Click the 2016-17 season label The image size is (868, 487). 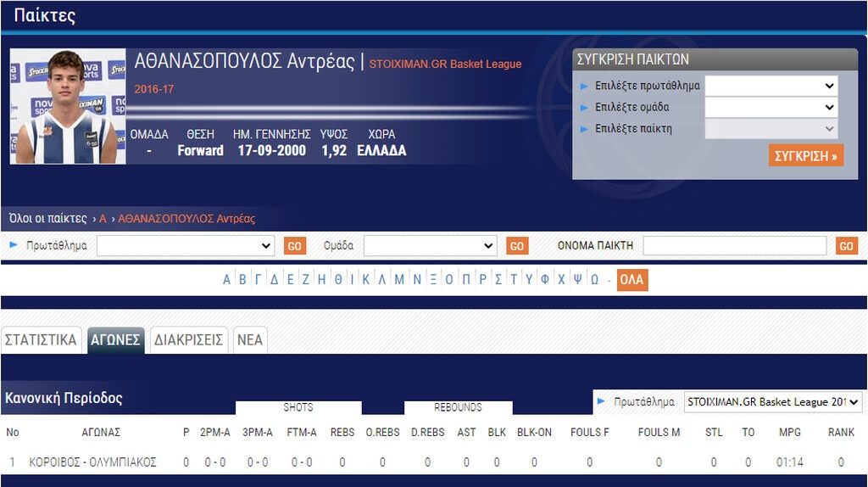point(154,88)
